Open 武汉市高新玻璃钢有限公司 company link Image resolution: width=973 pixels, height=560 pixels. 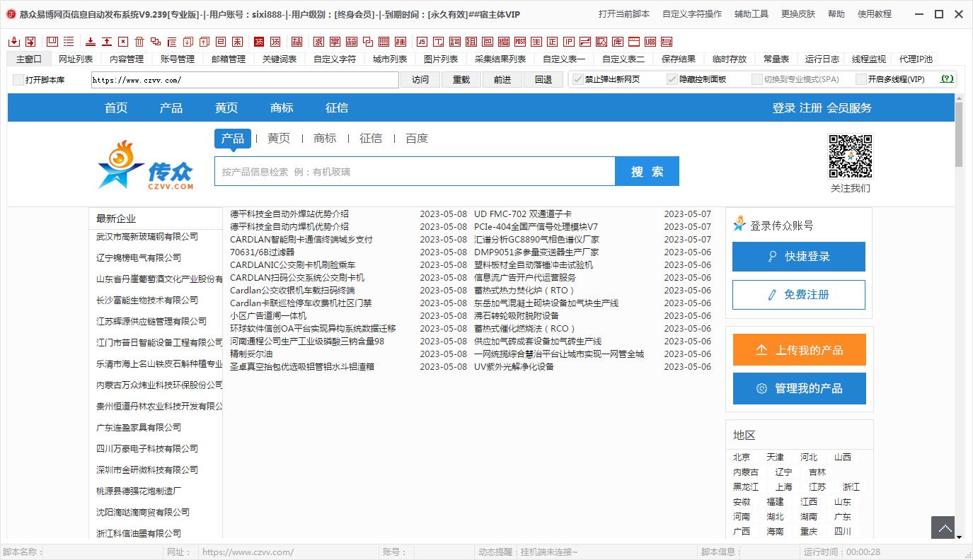pyautogui.click(x=147, y=236)
